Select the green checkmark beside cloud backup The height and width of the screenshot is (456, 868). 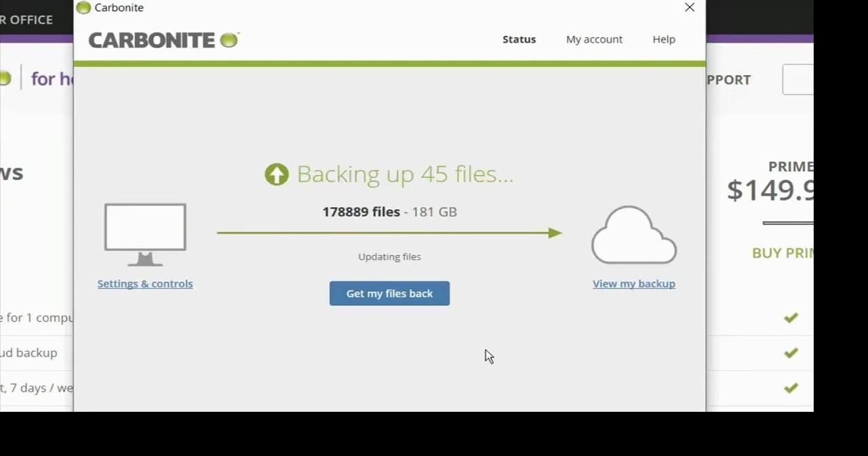tap(791, 353)
